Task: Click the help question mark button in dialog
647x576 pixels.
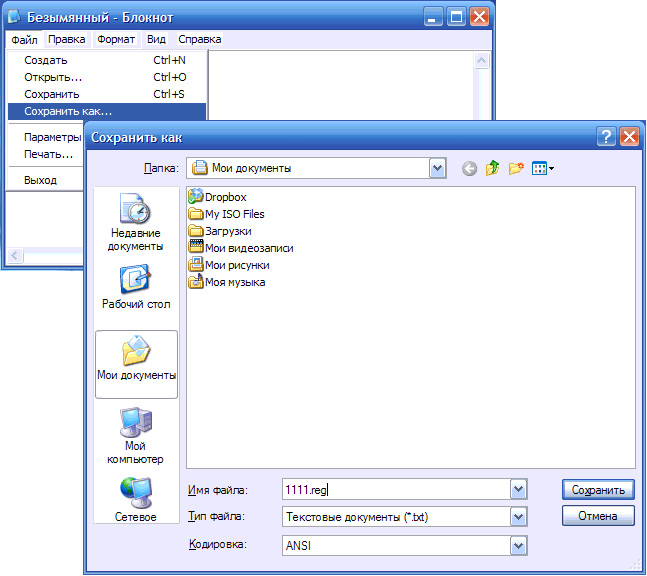Action: [x=606, y=136]
